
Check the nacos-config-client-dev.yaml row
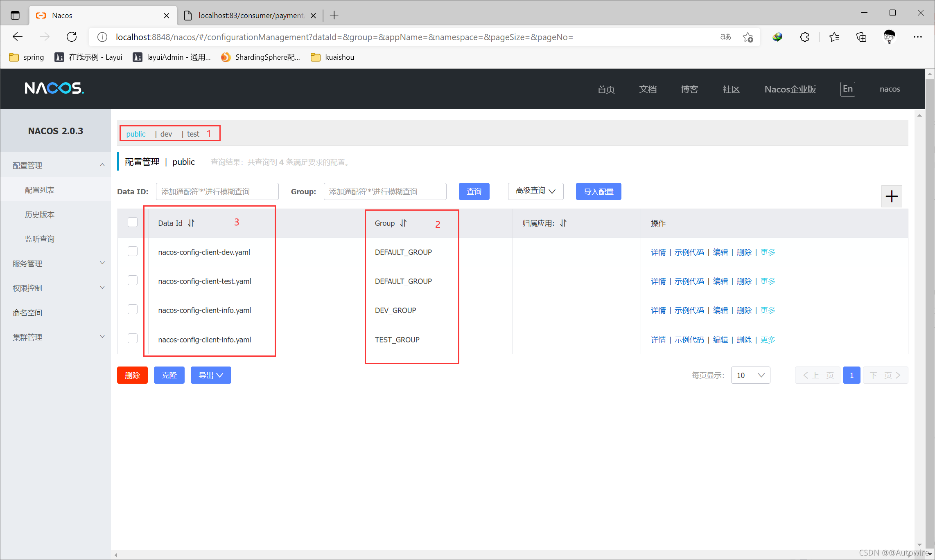coord(133,251)
